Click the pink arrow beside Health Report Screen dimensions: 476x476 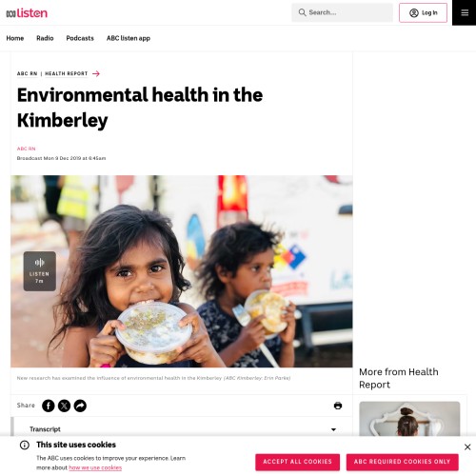click(96, 73)
